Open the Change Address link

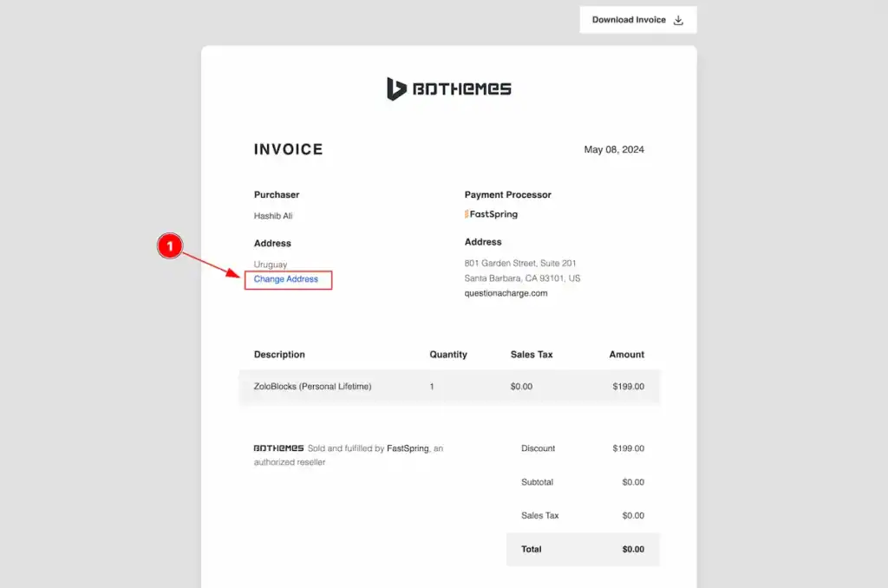(x=286, y=279)
